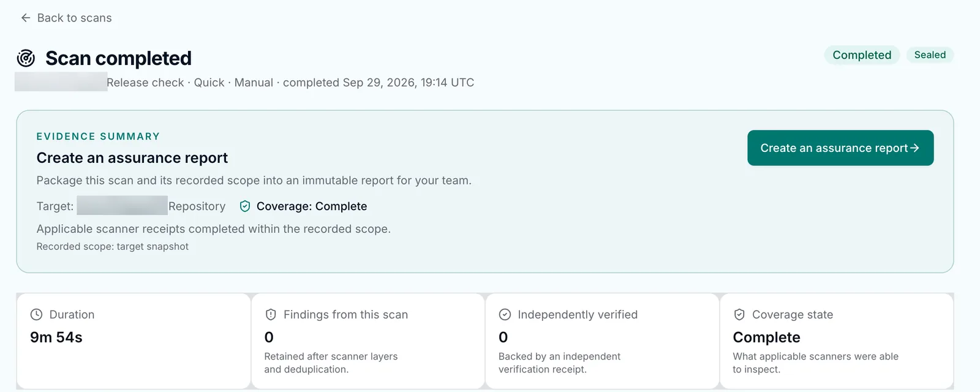Click the Findings from this scan shield icon
This screenshot has height=392, width=980.
point(271,314)
